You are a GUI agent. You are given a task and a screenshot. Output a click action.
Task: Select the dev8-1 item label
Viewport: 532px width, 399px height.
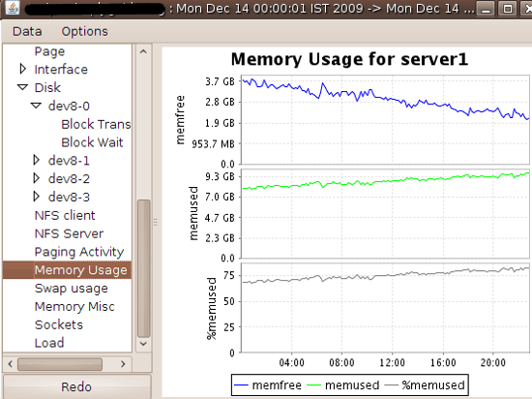[69, 161]
